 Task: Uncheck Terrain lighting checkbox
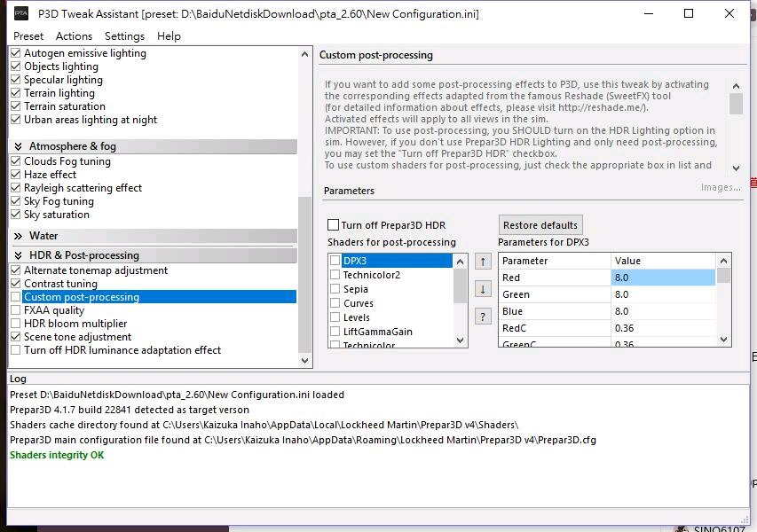tap(15, 92)
